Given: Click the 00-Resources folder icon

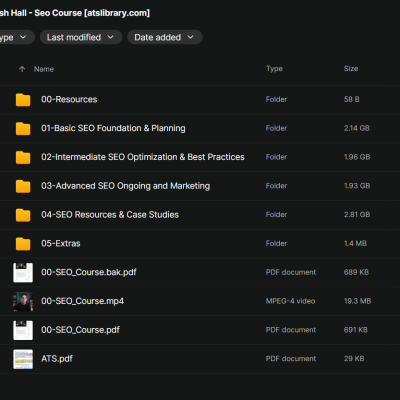Looking at the screenshot, I should (x=23, y=100).
